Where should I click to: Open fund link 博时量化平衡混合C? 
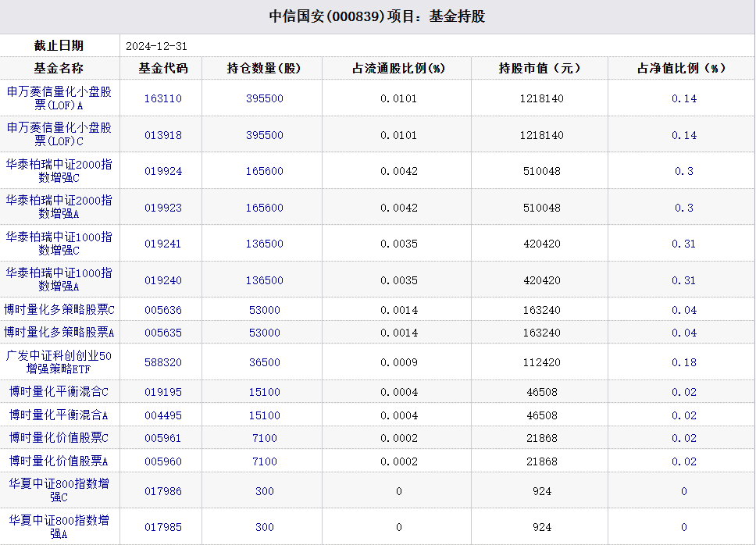[x=59, y=392]
